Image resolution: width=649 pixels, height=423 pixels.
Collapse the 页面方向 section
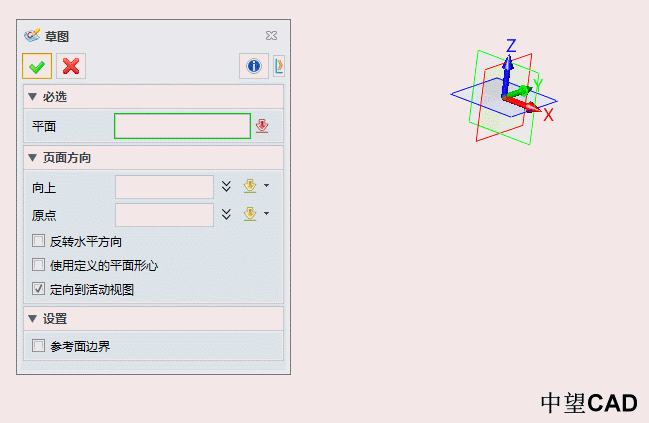[x=32, y=158]
